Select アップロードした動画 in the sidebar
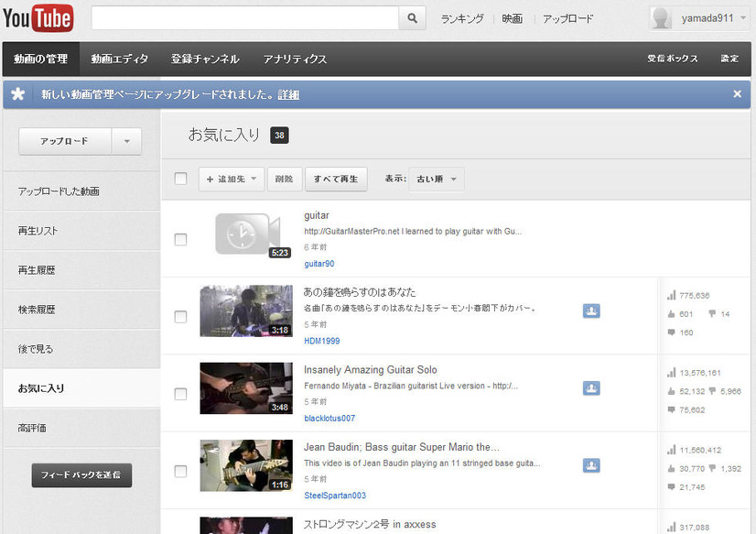This screenshot has width=756, height=534. [82, 191]
